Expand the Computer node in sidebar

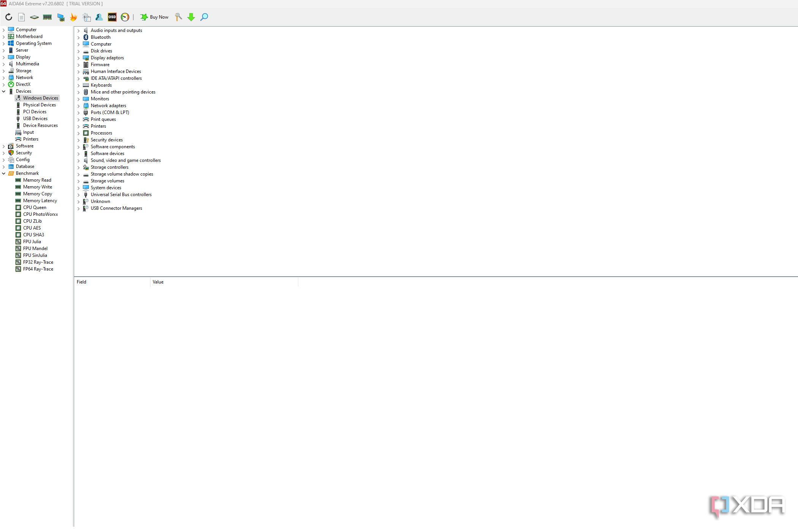tap(4, 30)
